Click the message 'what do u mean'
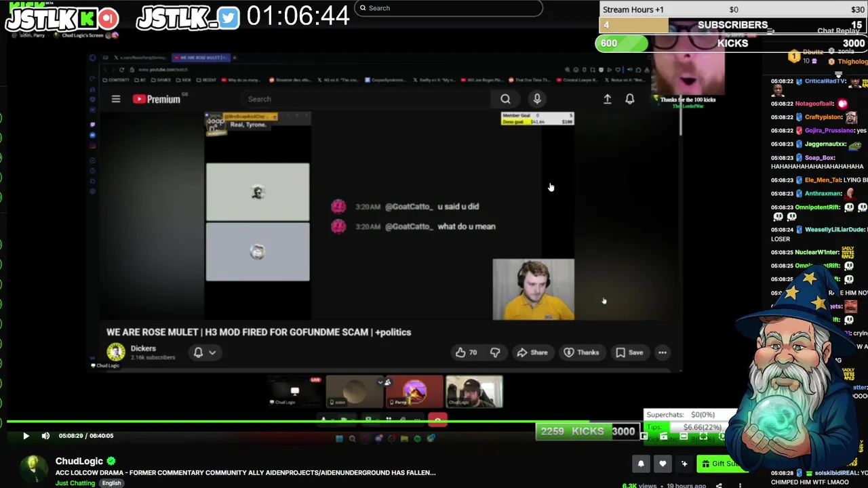Image resolution: width=868 pixels, height=488 pixels. click(x=467, y=226)
